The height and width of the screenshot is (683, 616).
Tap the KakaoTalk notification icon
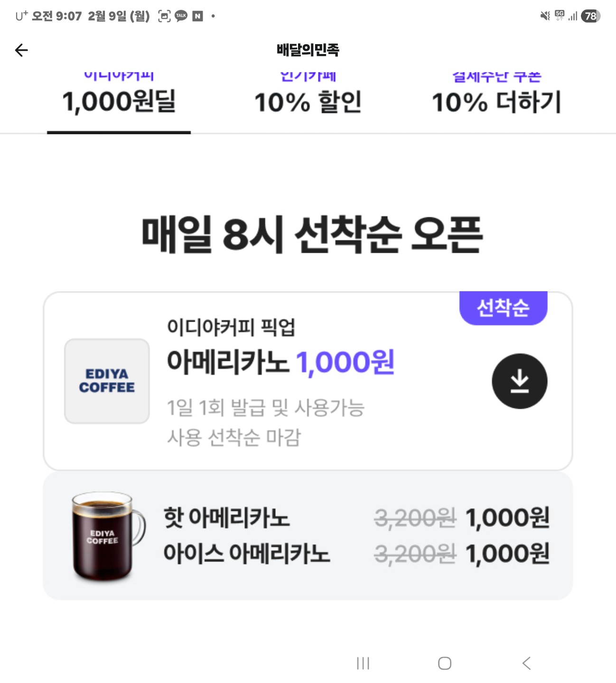coord(181,16)
